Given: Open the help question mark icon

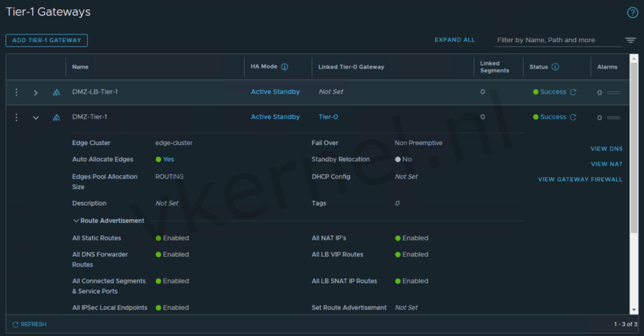Looking at the screenshot, I should (632, 13).
